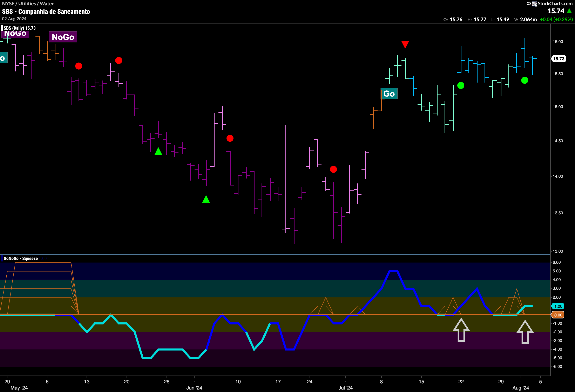Click the teal Go trend label

389,94
